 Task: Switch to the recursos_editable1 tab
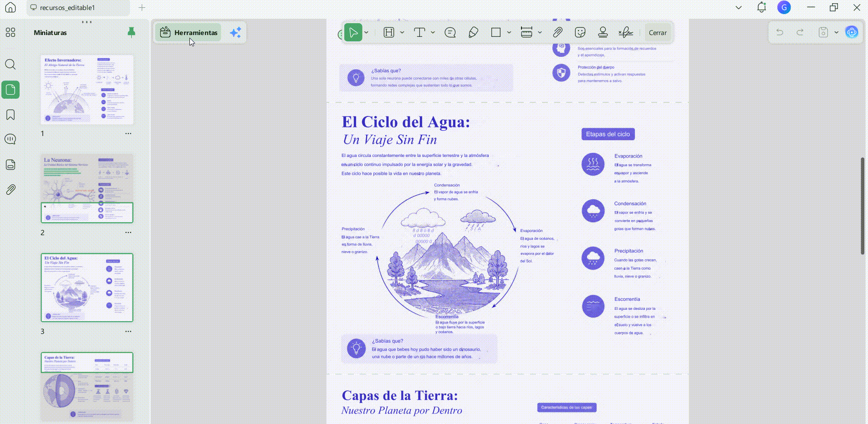tap(78, 8)
